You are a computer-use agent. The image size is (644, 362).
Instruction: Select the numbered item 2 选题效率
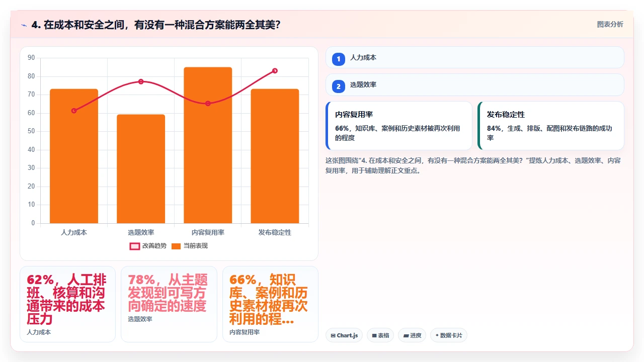475,85
